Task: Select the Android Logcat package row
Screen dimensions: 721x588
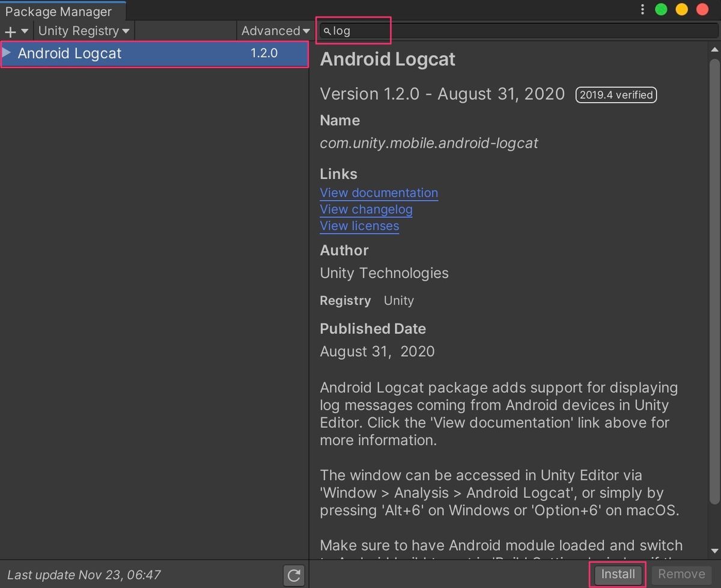Action: 154,53
